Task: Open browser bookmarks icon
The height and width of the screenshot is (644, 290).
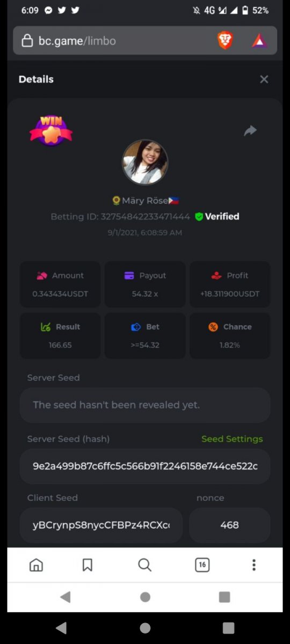Action: (88, 565)
